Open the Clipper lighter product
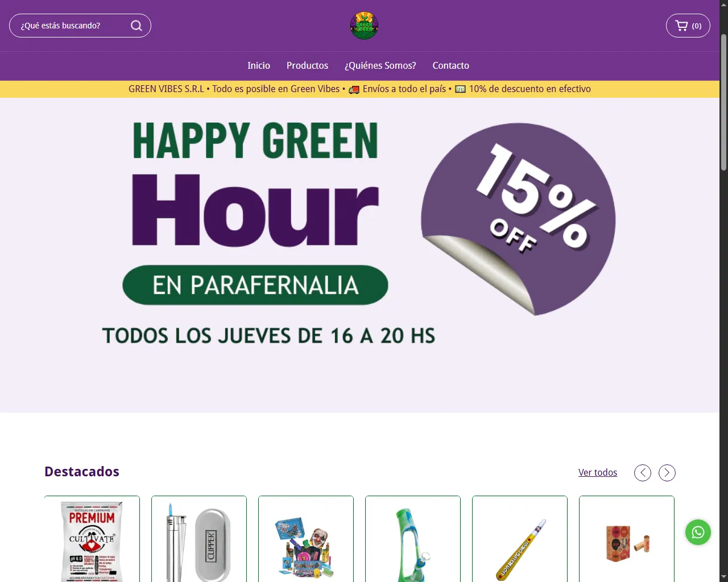The height and width of the screenshot is (582, 728). click(x=199, y=539)
